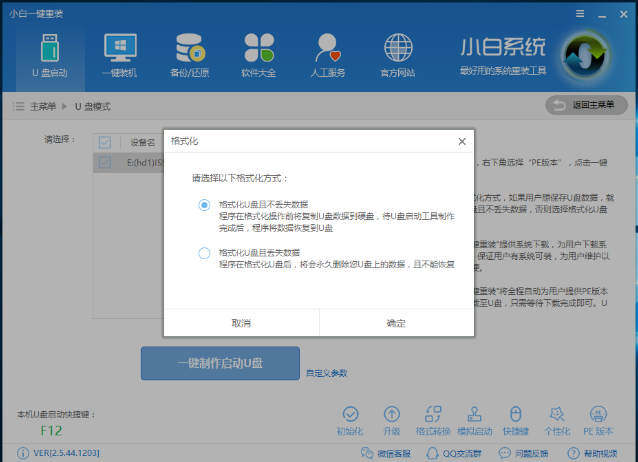Viewport: 638px width, 462px height.
Task: Click the 初始化 icon at bottom
Action: pos(350,414)
